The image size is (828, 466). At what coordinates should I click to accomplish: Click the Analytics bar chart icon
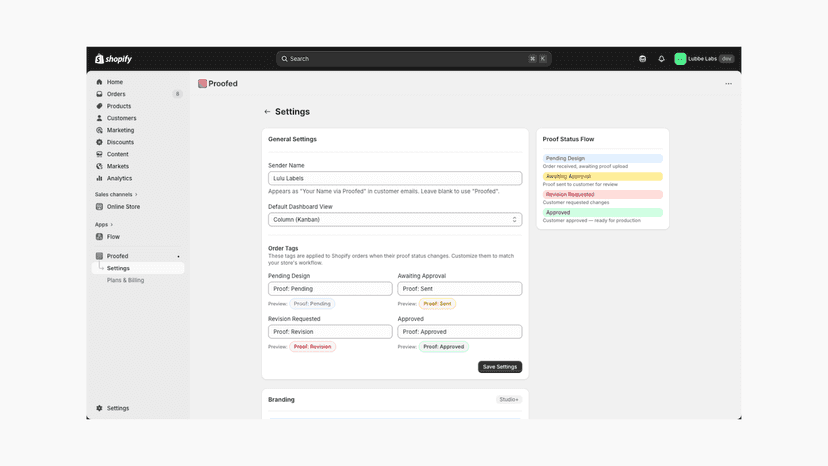99,179
